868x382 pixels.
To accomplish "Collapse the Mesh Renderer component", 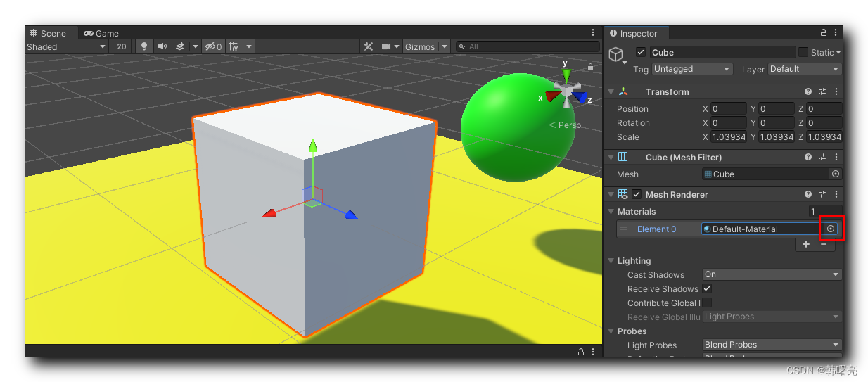I will 611,195.
